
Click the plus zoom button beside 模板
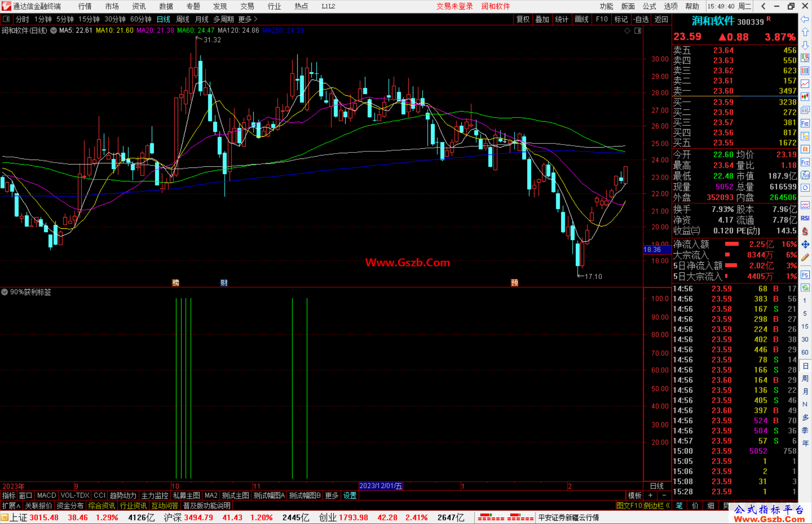(651, 495)
